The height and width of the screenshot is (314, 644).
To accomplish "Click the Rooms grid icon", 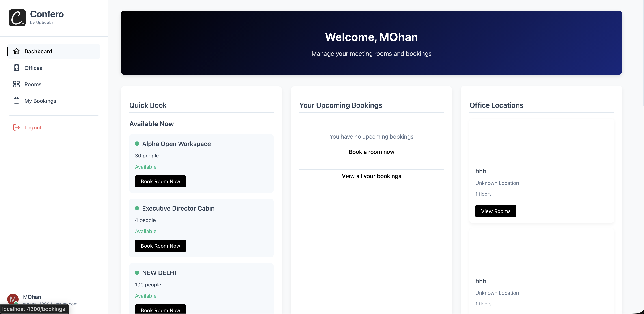I will tap(17, 84).
